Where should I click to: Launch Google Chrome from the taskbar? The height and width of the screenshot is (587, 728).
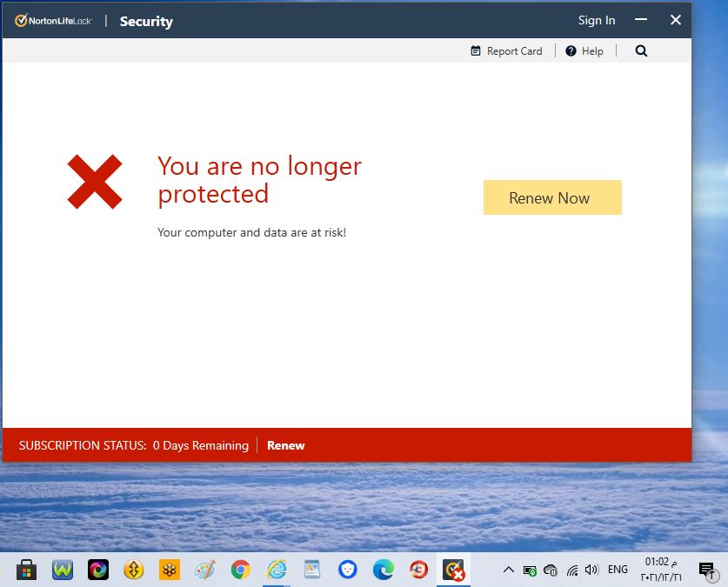click(x=241, y=570)
